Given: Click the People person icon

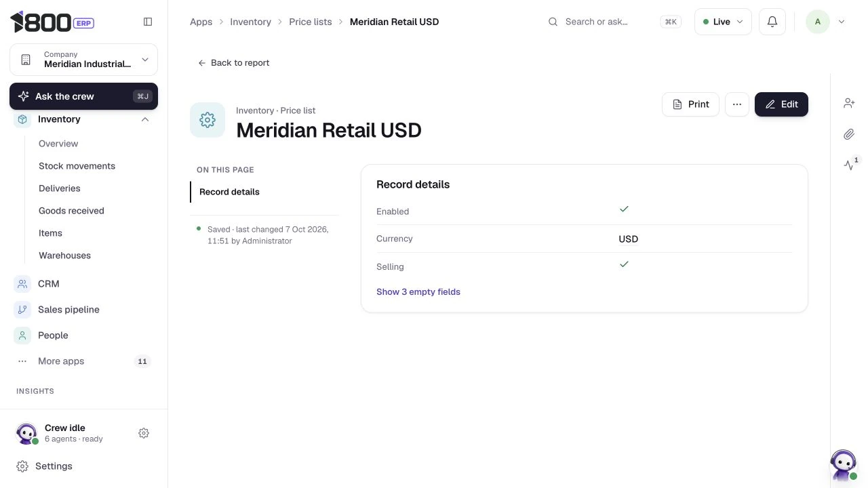Looking at the screenshot, I should pyautogui.click(x=22, y=335).
